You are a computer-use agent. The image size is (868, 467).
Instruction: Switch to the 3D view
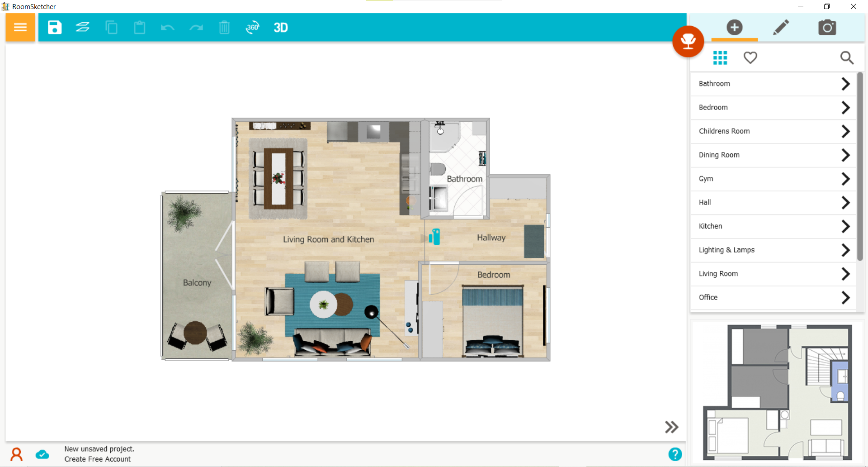click(281, 28)
